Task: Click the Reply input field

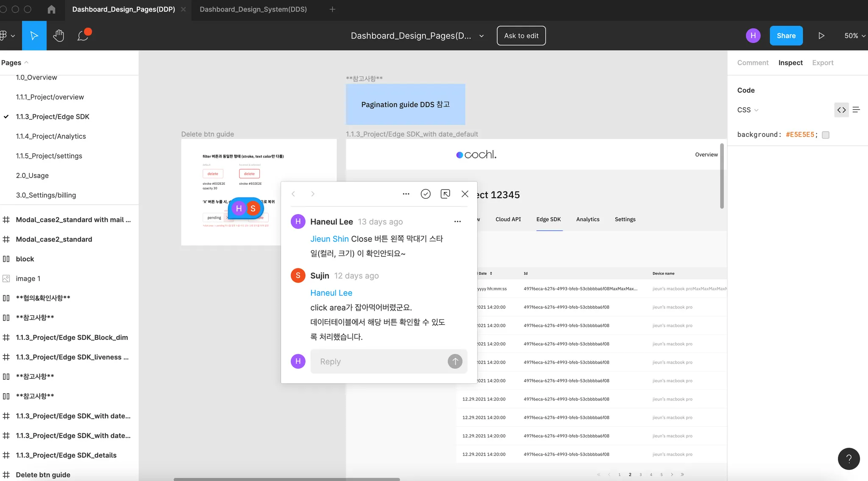Action: click(x=377, y=361)
